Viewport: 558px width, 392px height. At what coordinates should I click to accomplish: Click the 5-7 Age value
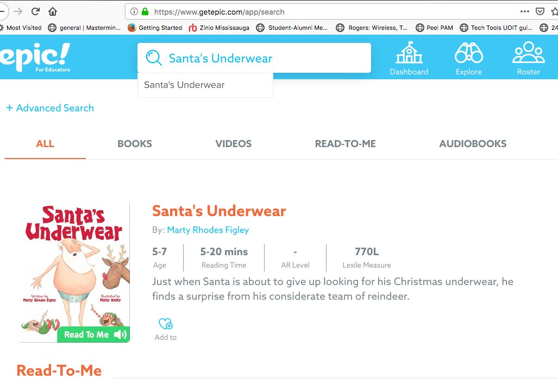(159, 251)
